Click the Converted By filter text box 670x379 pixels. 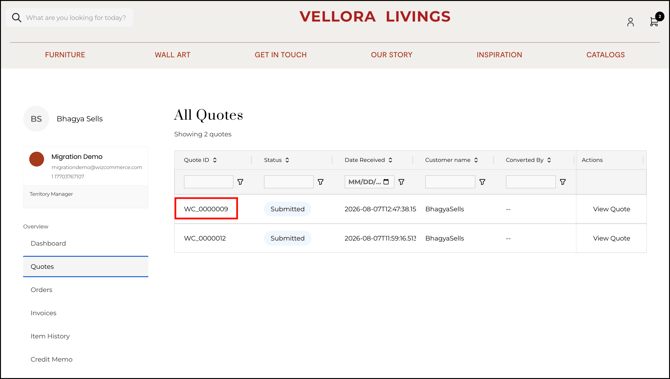531,182
